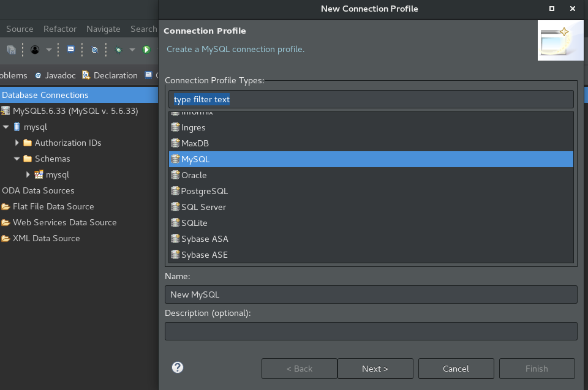Select the mysql schema grid icon
588x390 pixels.
(38, 174)
